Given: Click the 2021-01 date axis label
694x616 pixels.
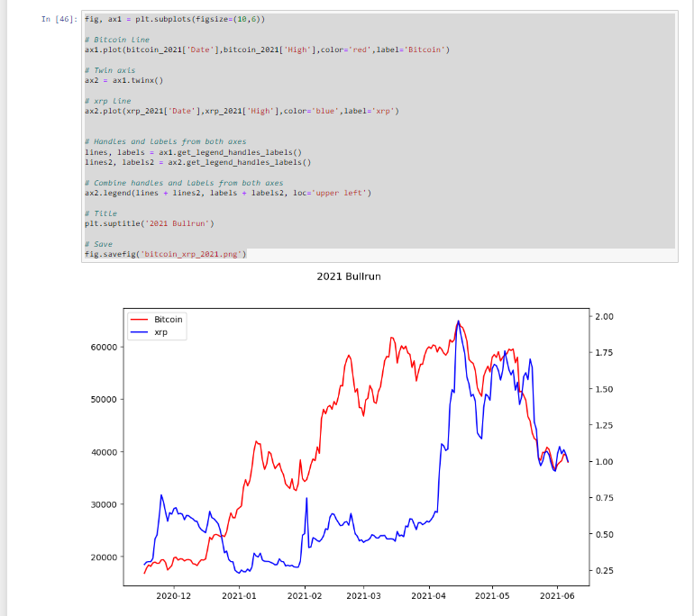Looking at the screenshot, I should point(239,595).
